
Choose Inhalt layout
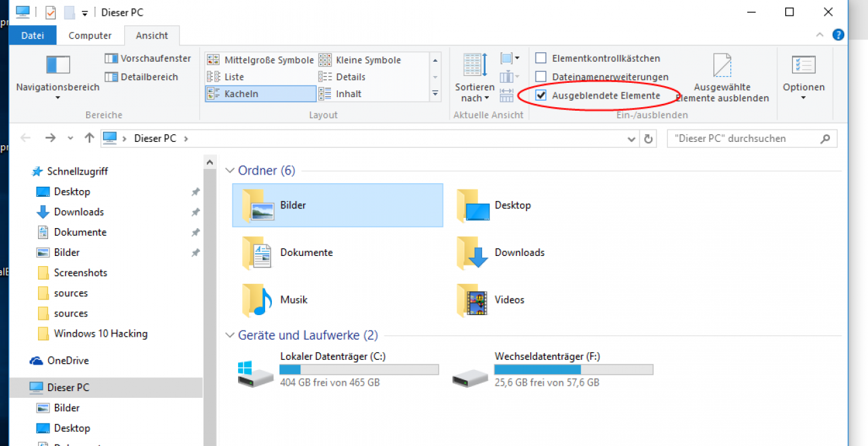tap(340, 94)
